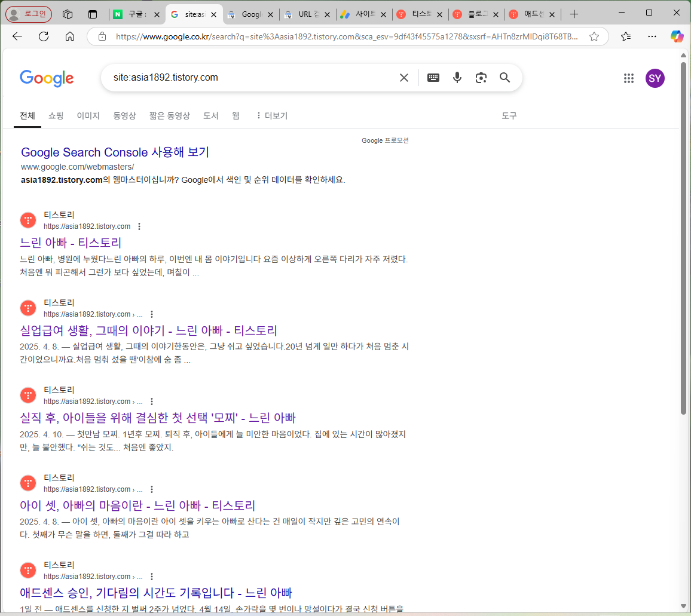
Task: Select the 쇼핑 search filter
Action: coord(56,116)
